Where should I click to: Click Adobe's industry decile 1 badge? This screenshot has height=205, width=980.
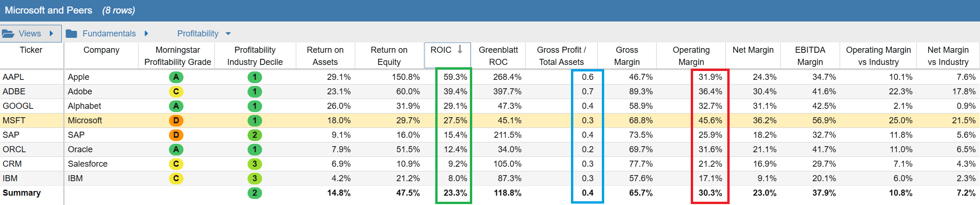click(255, 92)
